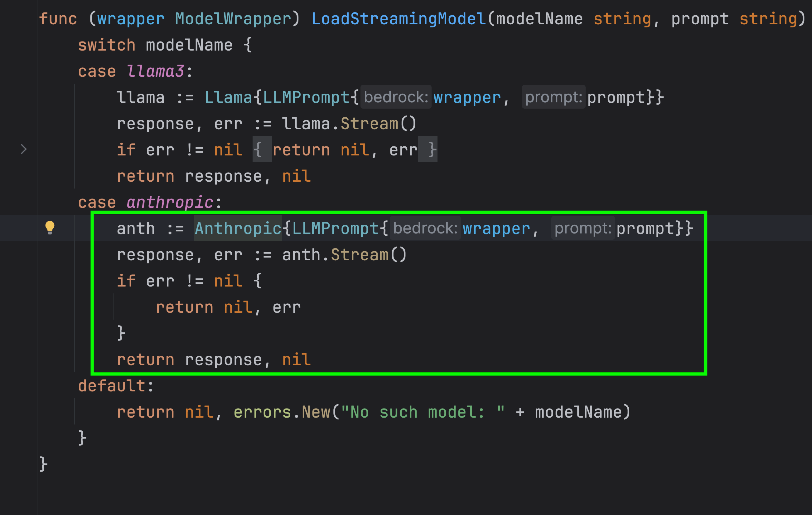Expand the folded if block via gutter chevron
This screenshot has height=515, width=812.
tap(24, 149)
